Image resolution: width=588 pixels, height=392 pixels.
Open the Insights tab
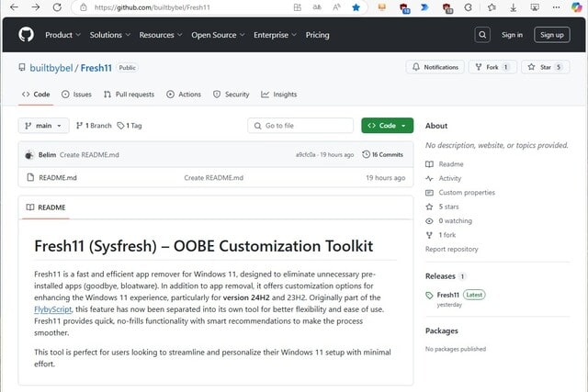(x=279, y=95)
